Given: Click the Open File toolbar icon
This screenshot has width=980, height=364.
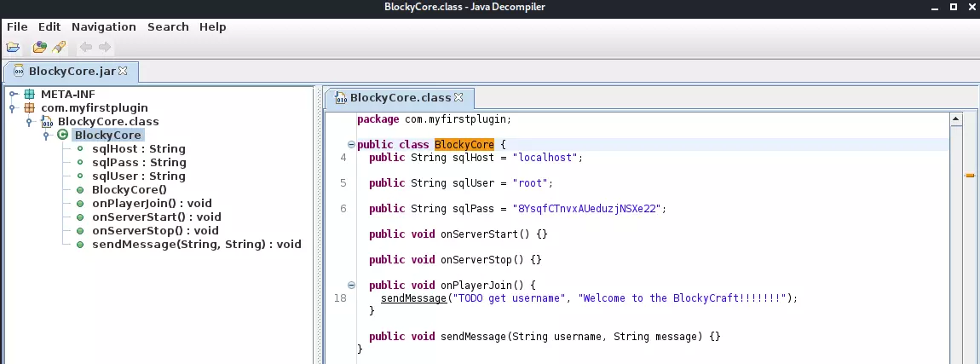Looking at the screenshot, I should [13, 47].
